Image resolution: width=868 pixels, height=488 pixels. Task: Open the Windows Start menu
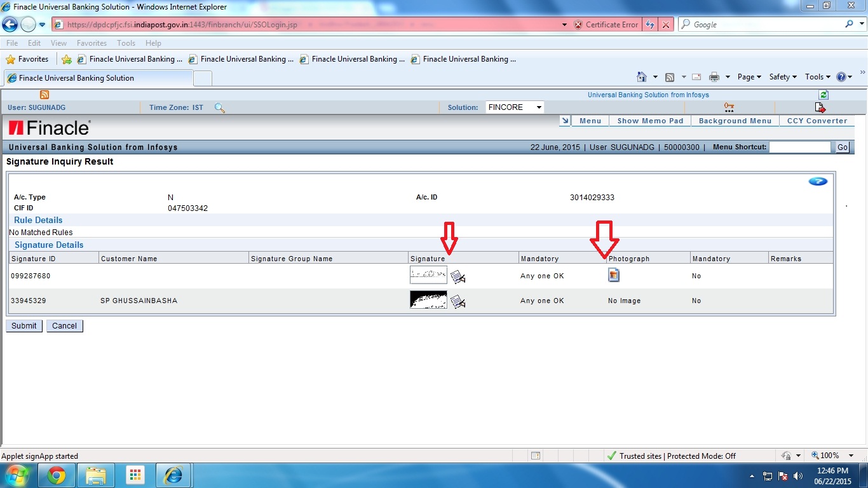pos(17,475)
